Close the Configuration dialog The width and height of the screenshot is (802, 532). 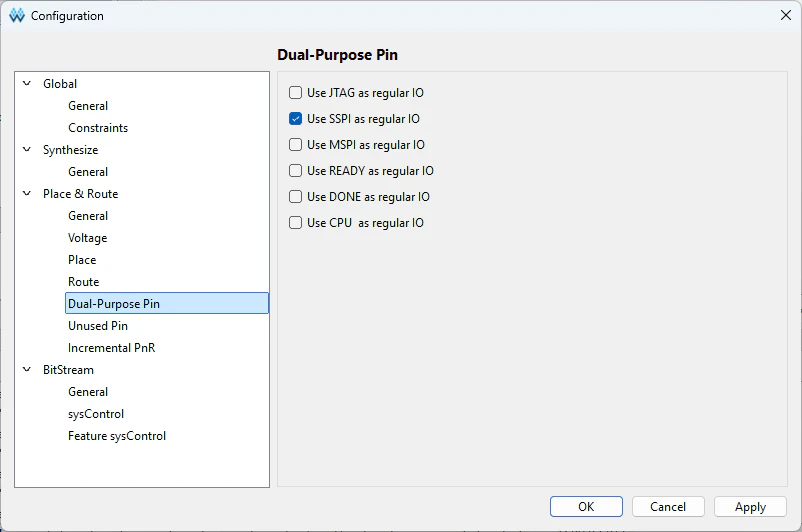786,15
